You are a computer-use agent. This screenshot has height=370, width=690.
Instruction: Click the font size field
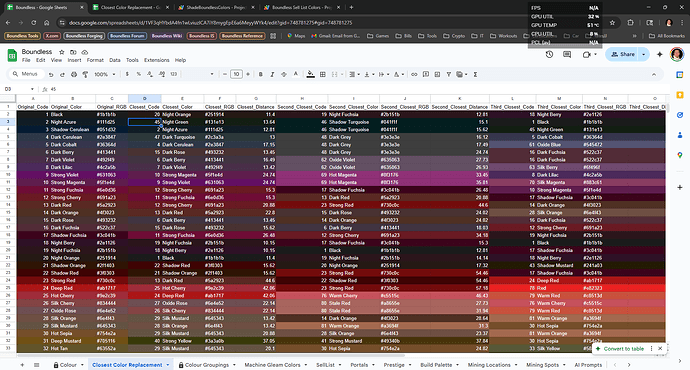click(x=236, y=74)
